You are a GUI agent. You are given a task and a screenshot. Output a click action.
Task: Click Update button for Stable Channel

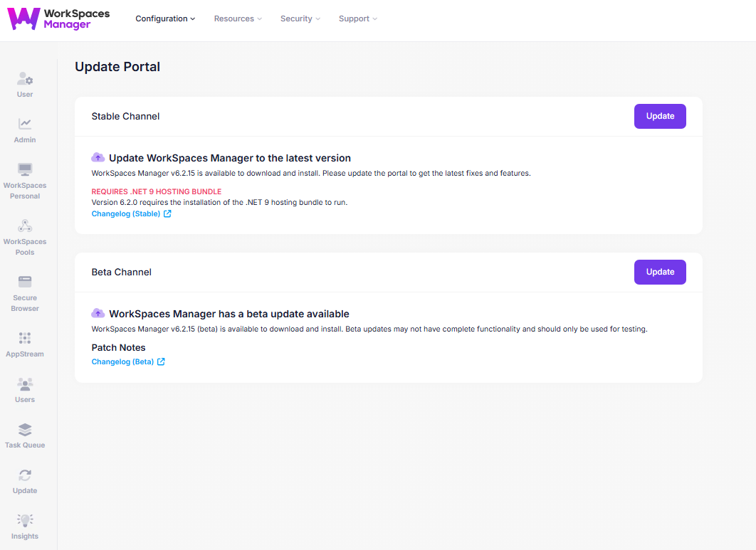tap(659, 116)
